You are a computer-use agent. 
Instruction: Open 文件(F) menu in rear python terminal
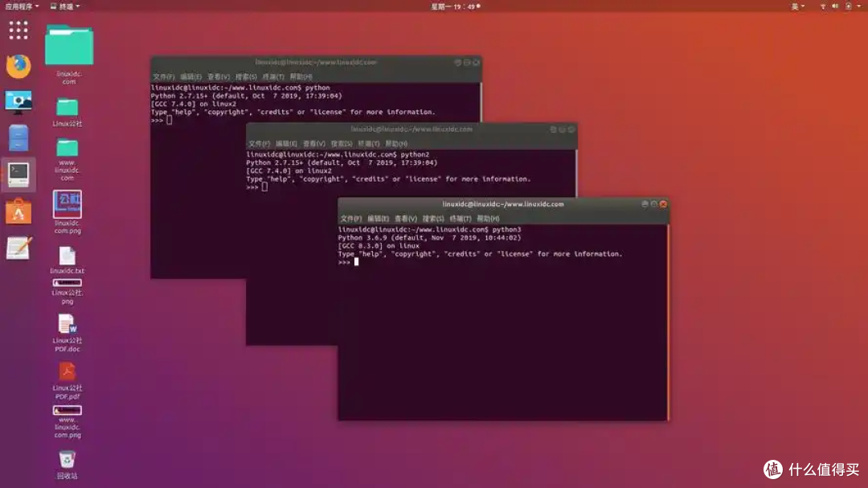163,76
